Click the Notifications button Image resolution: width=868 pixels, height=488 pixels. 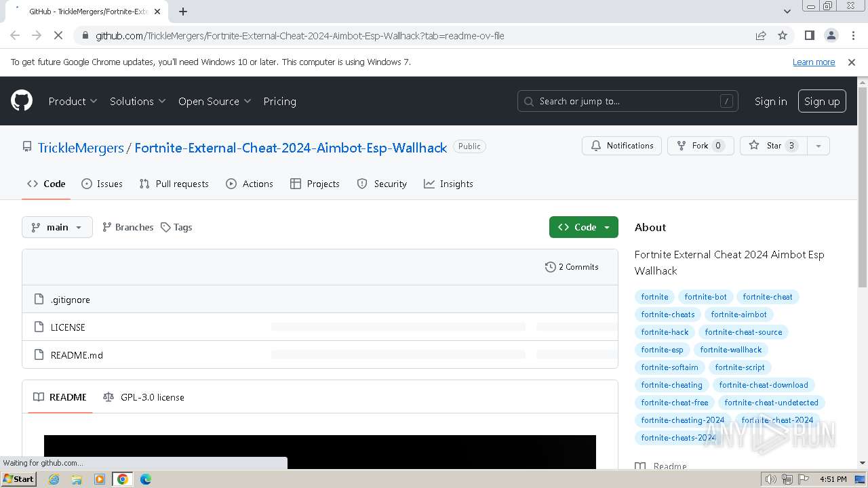click(x=622, y=146)
